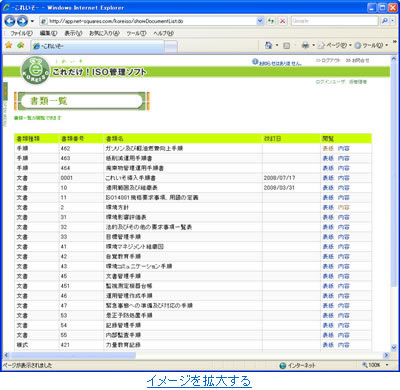Click the インターネット zone globe icon
Screen dimensions: 400x390
[x=283, y=366]
